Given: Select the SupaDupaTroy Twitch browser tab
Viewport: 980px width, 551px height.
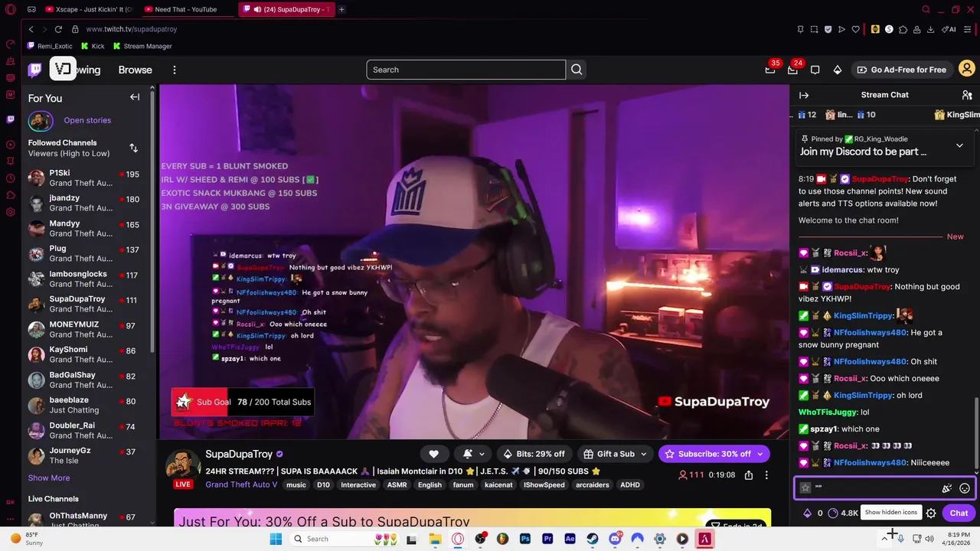Looking at the screenshot, I should pyautogui.click(x=286, y=9).
